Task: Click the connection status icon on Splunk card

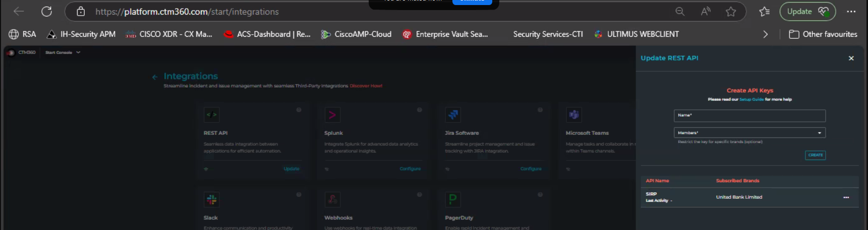Action: tap(327, 169)
